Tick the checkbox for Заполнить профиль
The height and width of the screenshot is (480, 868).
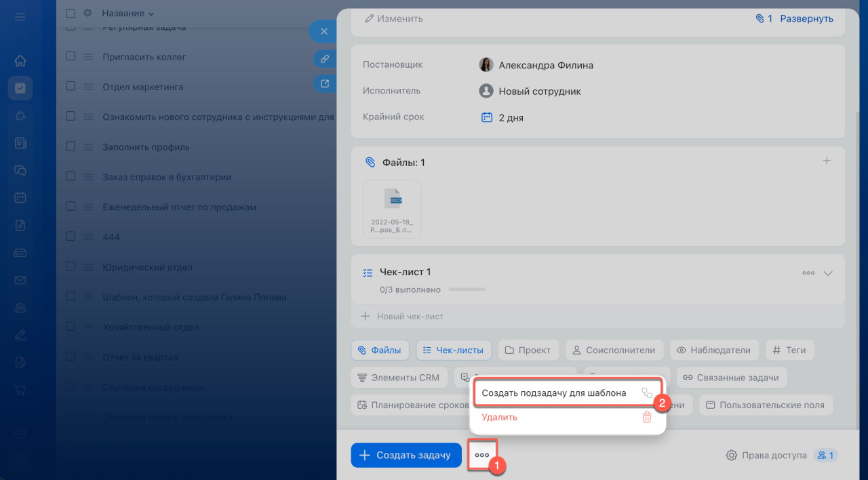tap(71, 146)
